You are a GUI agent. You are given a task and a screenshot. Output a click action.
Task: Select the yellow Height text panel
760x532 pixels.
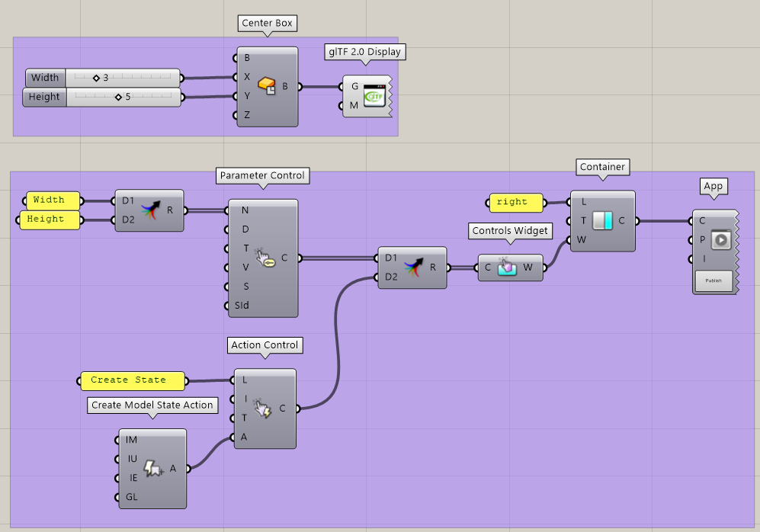pos(49,220)
